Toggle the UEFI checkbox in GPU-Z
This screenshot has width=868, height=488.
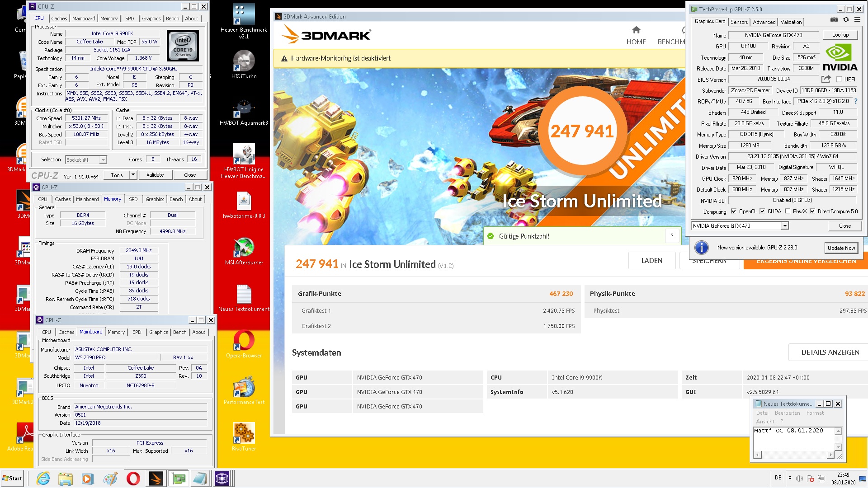[x=839, y=80]
